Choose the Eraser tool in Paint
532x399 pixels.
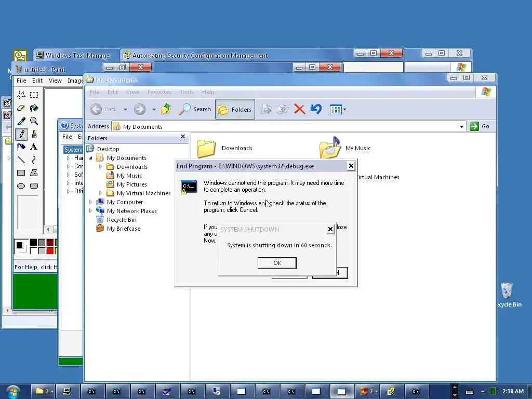pos(21,108)
